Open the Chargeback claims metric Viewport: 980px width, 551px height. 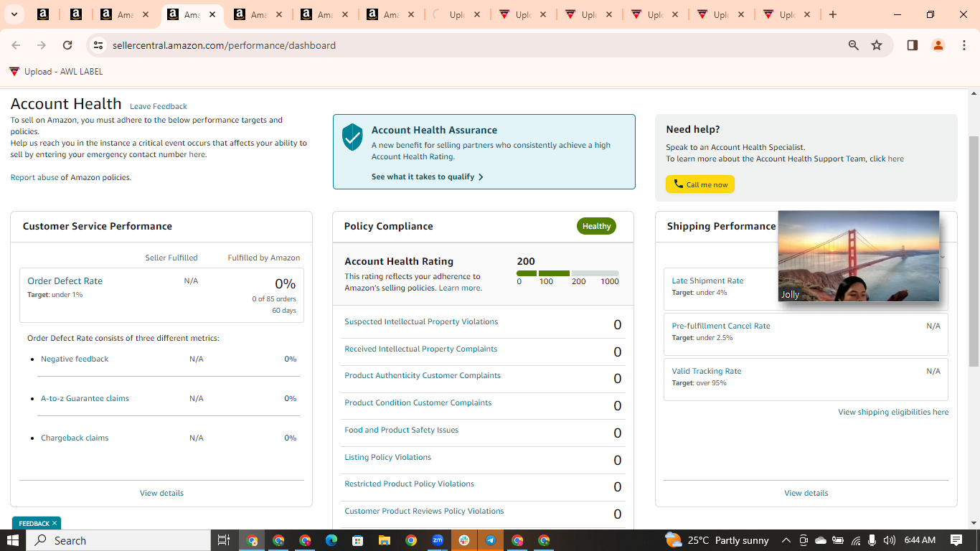click(75, 438)
